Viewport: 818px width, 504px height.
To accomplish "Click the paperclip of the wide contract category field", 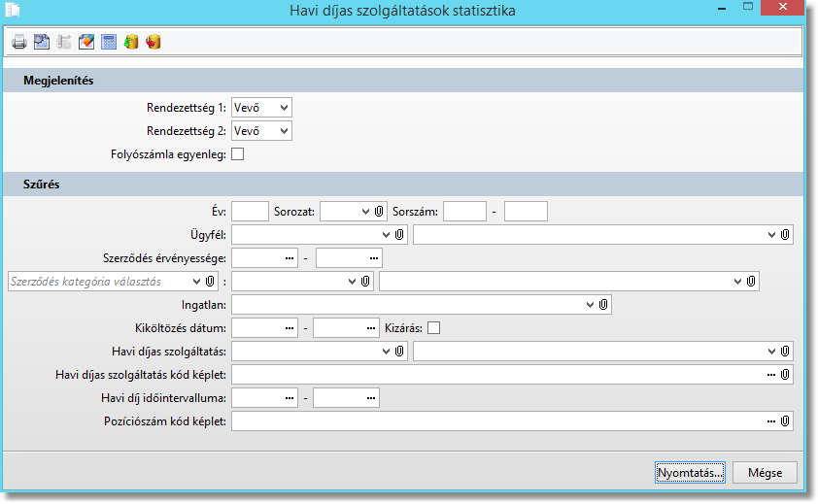I will (751, 282).
